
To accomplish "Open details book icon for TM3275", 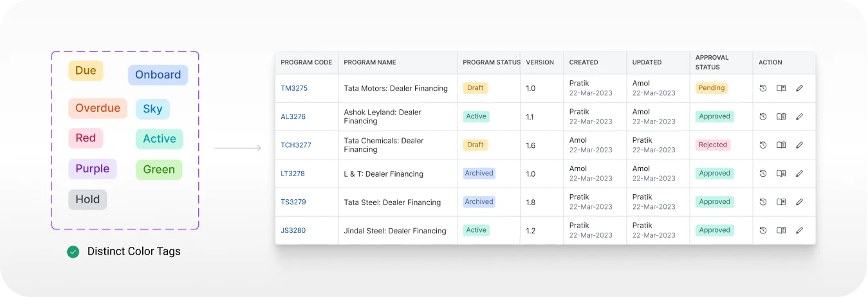I will click(781, 88).
